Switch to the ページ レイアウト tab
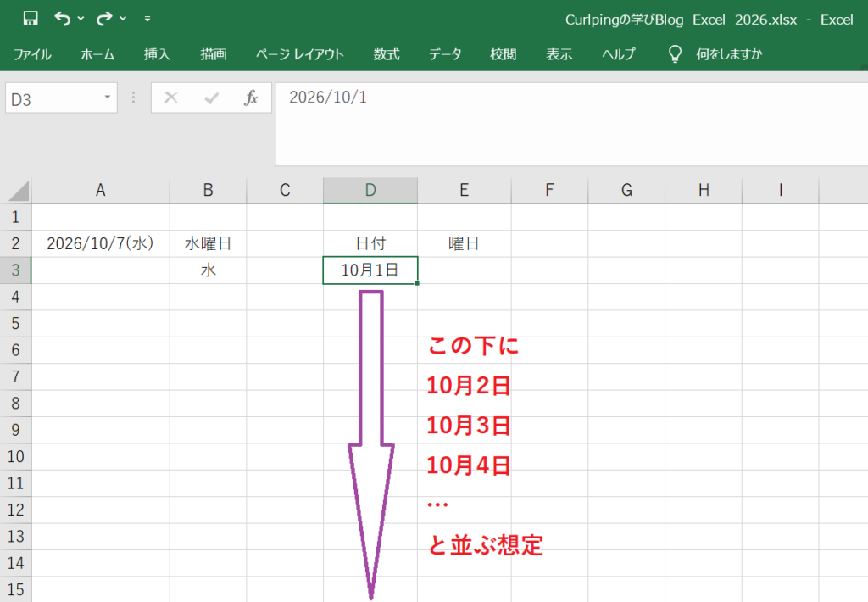Viewport: 868px width, 602px height. (x=299, y=54)
